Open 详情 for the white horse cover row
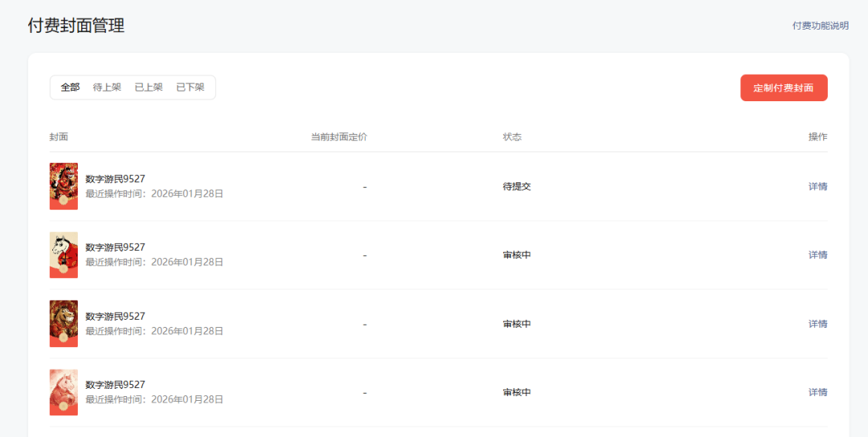The height and width of the screenshot is (437, 868). (818, 255)
